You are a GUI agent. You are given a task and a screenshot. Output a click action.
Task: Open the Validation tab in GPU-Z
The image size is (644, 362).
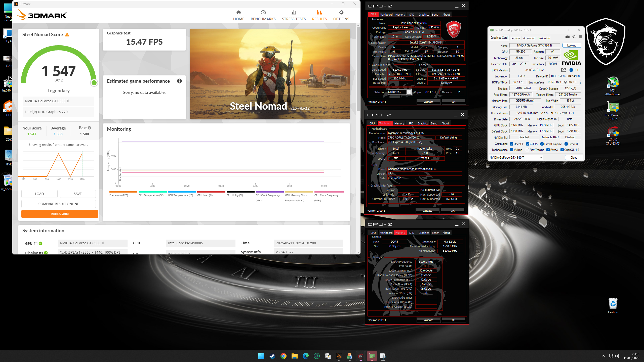pos(544,38)
